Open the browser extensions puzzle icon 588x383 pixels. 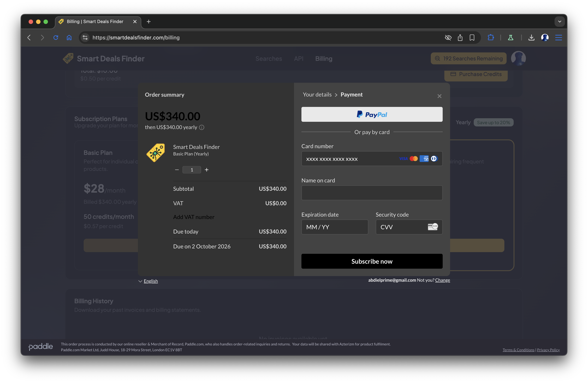[491, 38]
